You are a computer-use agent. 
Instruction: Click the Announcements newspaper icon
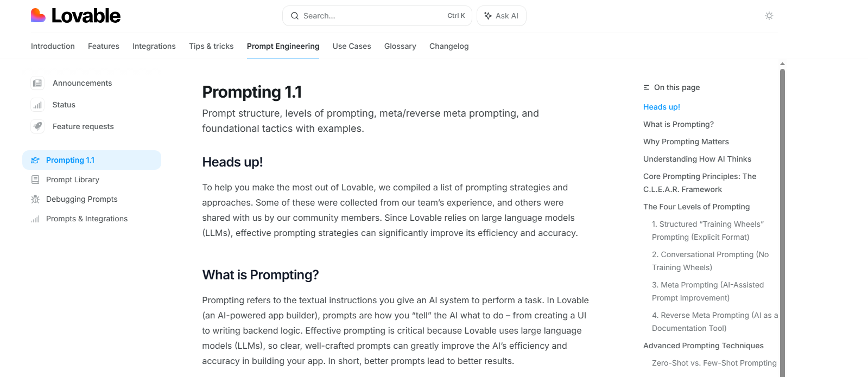pos(37,83)
